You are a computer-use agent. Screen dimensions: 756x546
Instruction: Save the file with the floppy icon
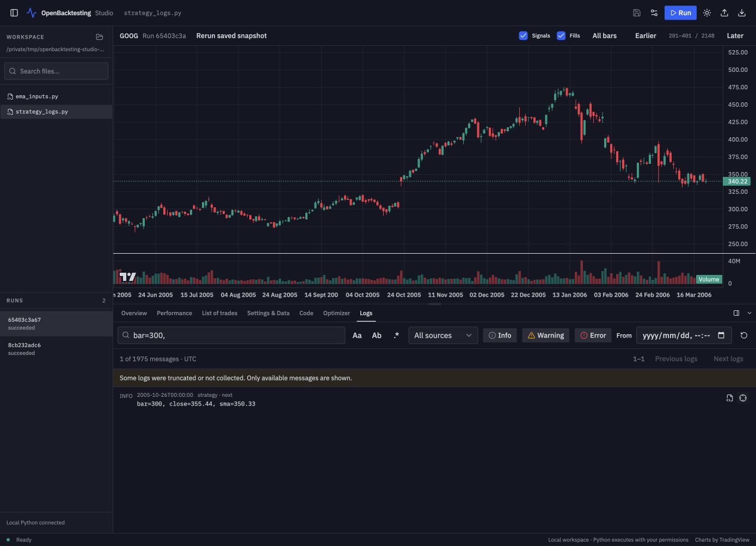637,13
